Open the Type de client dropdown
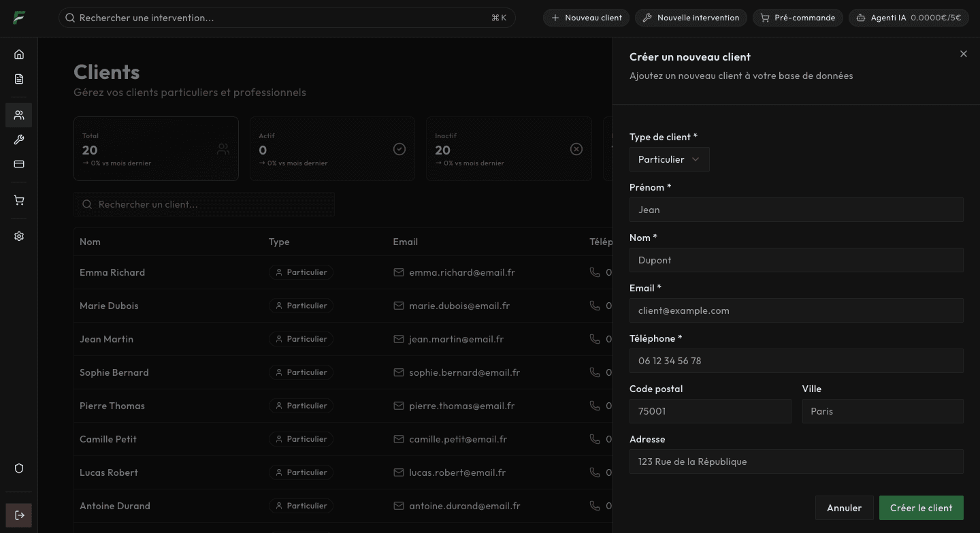The image size is (980, 533). pyautogui.click(x=668, y=159)
